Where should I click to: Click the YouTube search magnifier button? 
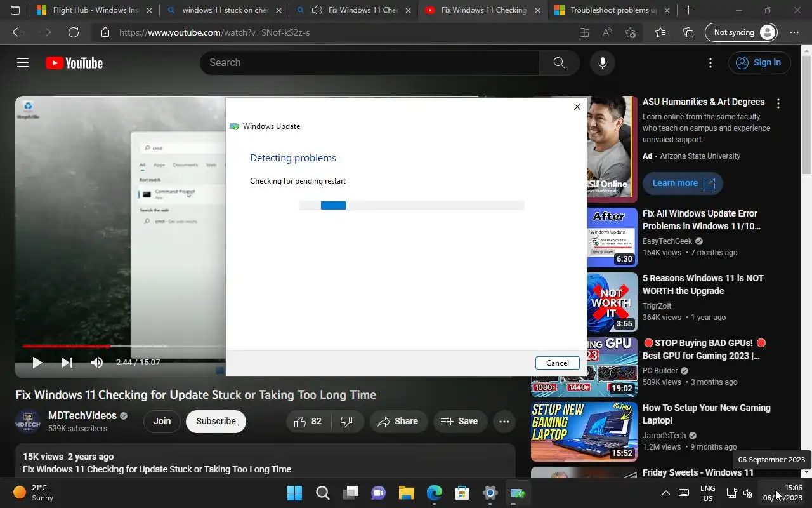click(559, 63)
